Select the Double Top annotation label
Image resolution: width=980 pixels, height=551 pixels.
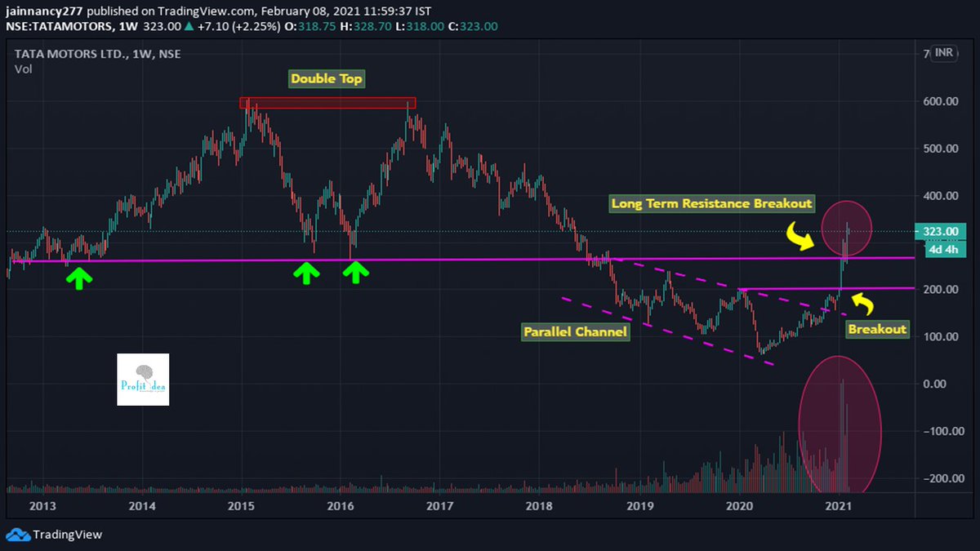click(x=327, y=79)
